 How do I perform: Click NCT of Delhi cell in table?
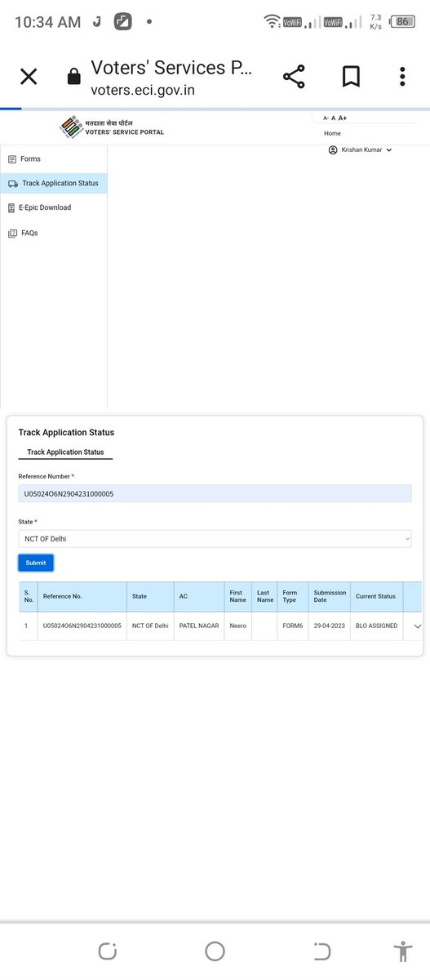[x=150, y=626]
